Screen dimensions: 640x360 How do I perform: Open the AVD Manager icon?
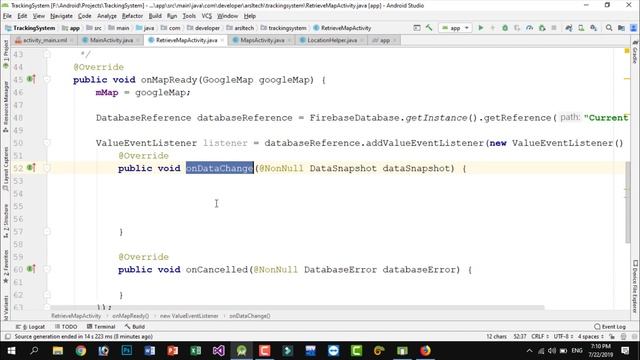click(x=581, y=28)
